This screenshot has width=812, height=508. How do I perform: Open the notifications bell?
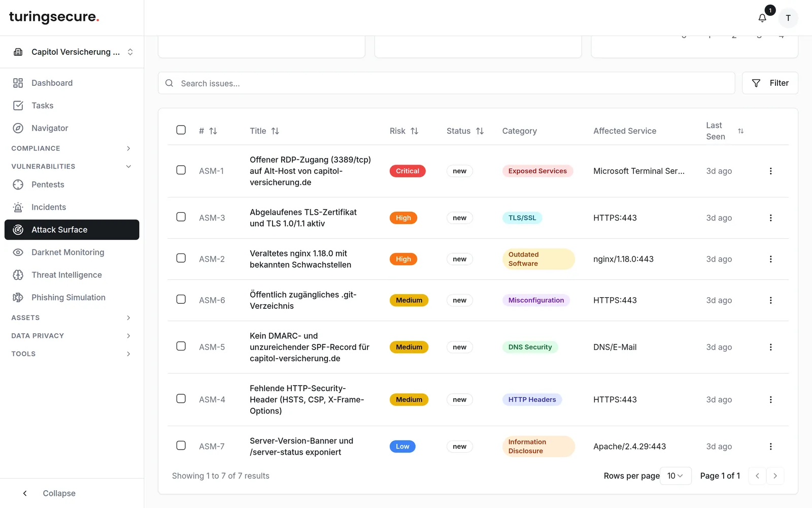[x=762, y=18]
